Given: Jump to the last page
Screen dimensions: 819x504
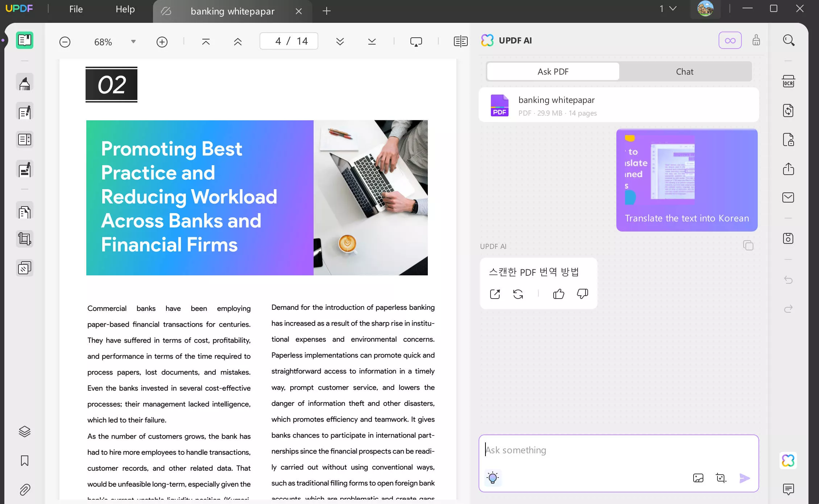Looking at the screenshot, I should pyautogui.click(x=372, y=42).
